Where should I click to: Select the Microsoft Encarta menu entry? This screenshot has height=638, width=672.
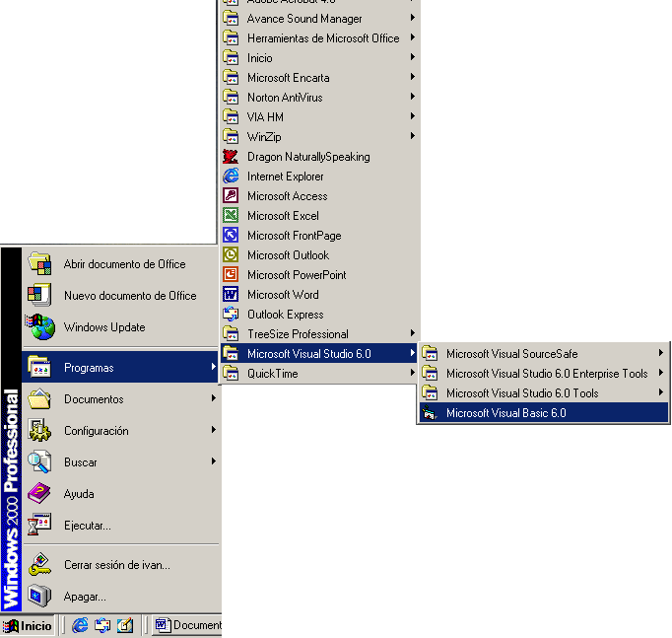pos(319,78)
